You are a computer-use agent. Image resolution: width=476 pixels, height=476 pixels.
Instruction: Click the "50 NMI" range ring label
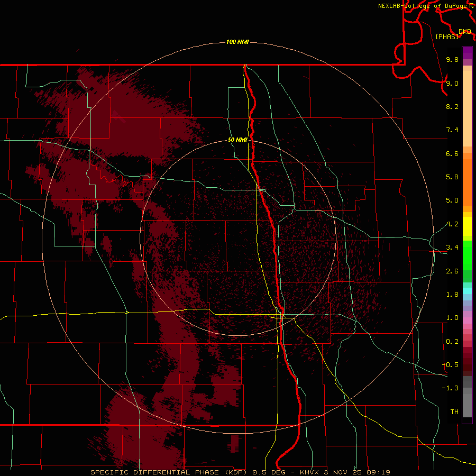[237, 140]
